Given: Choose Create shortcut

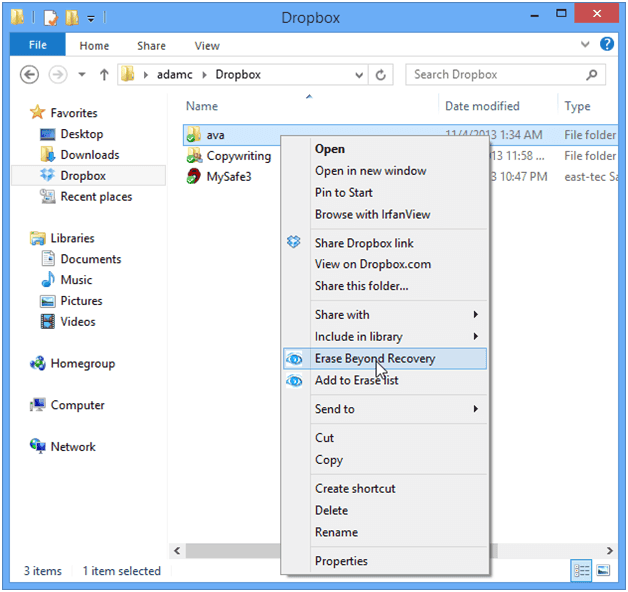Looking at the screenshot, I should 385,488.
